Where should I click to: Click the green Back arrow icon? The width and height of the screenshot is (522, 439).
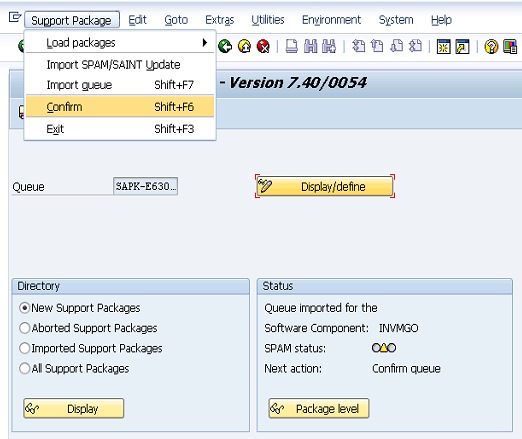point(225,46)
